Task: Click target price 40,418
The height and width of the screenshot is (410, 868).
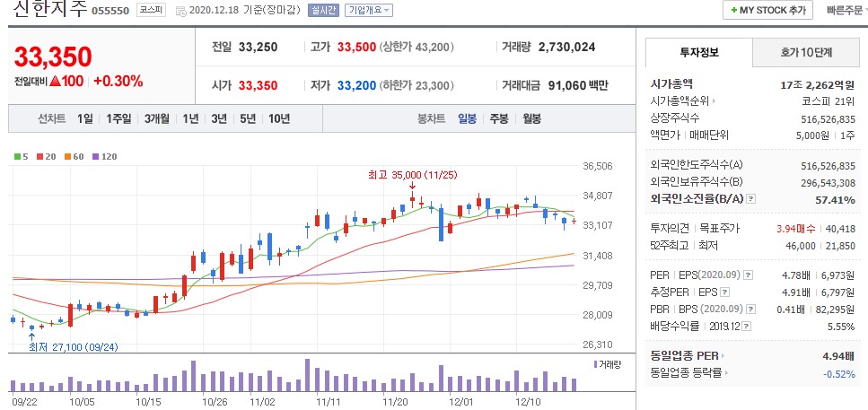Action: point(840,229)
